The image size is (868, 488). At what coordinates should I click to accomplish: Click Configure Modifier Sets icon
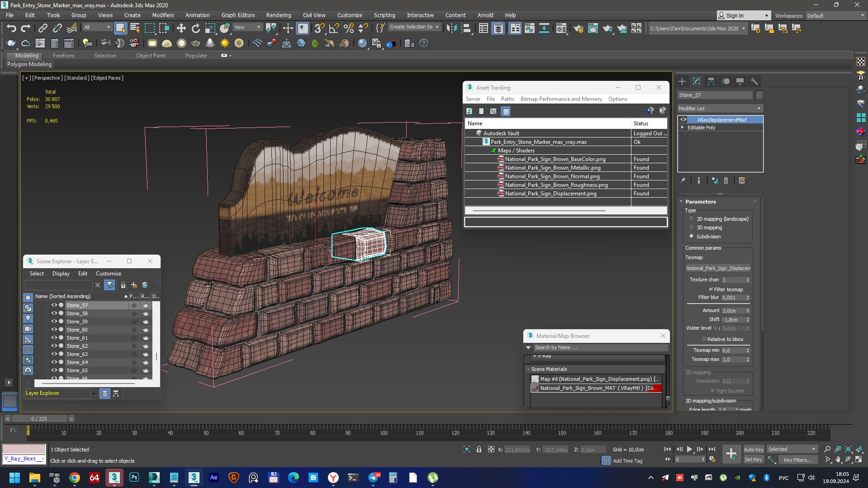coord(742,180)
